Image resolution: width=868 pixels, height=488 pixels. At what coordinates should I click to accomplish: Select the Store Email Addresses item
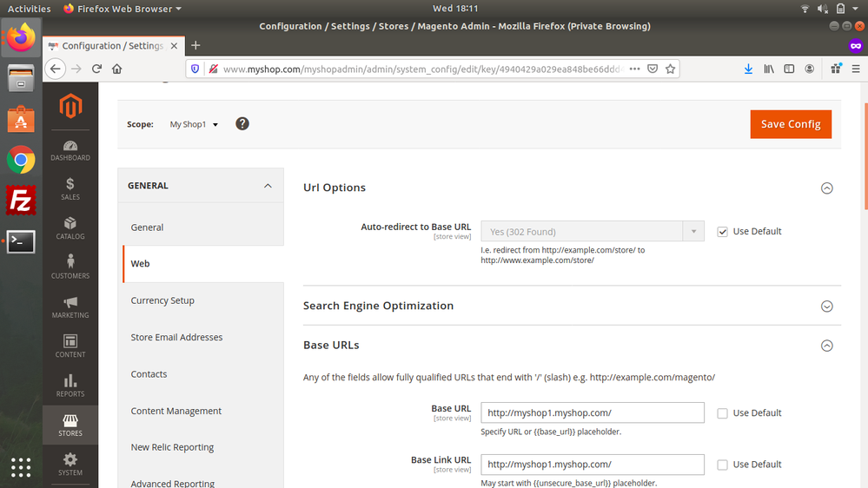pos(176,337)
